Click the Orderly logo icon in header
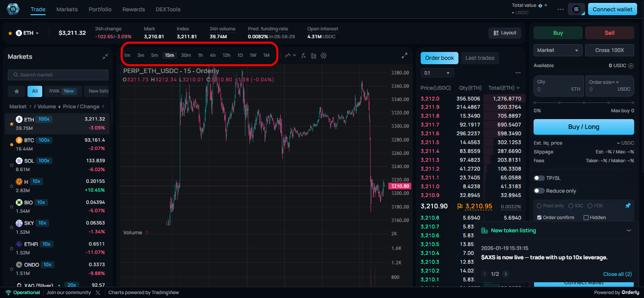Screen dimensions: 644x298 [13, 9]
